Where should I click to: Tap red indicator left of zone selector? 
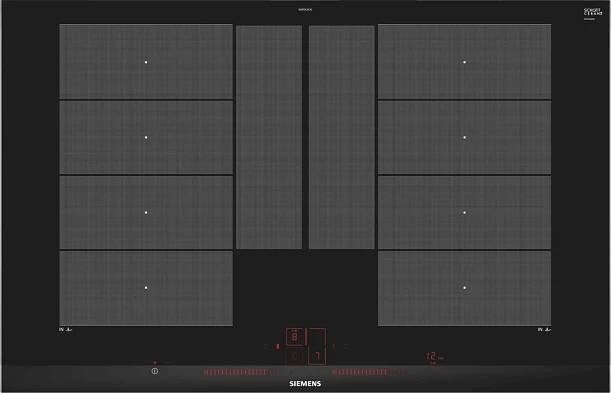click(x=277, y=346)
